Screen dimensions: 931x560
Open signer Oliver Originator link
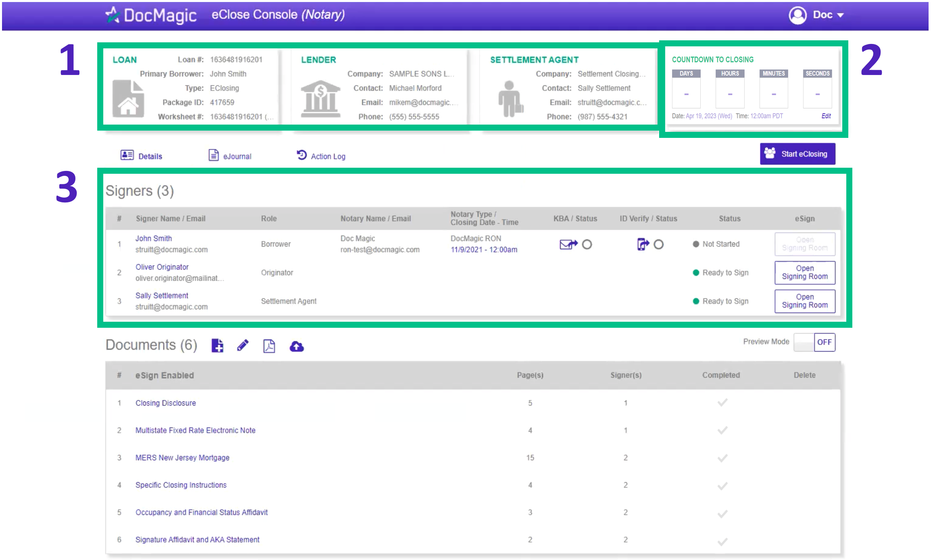[162, 267]
